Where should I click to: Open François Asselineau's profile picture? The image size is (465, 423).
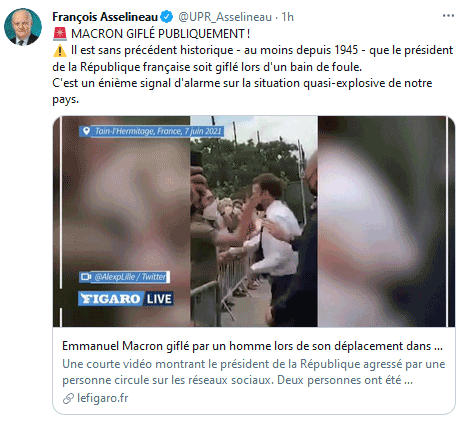pyautogui.click(x=23, y=26)
